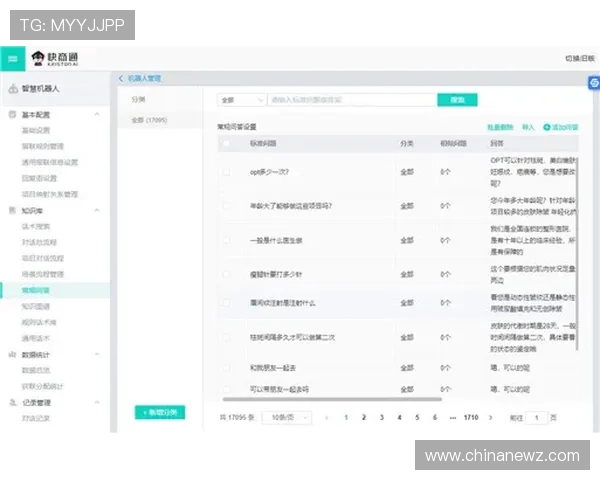The width and height of the screenshot is (600, 480).
Task: Click the question text 'opt多少一次?'
Action: [x=269, y=172]
